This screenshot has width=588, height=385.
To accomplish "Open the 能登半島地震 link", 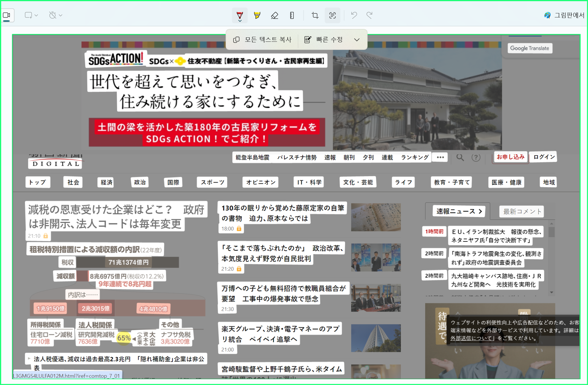I will [x=252, y=157].
